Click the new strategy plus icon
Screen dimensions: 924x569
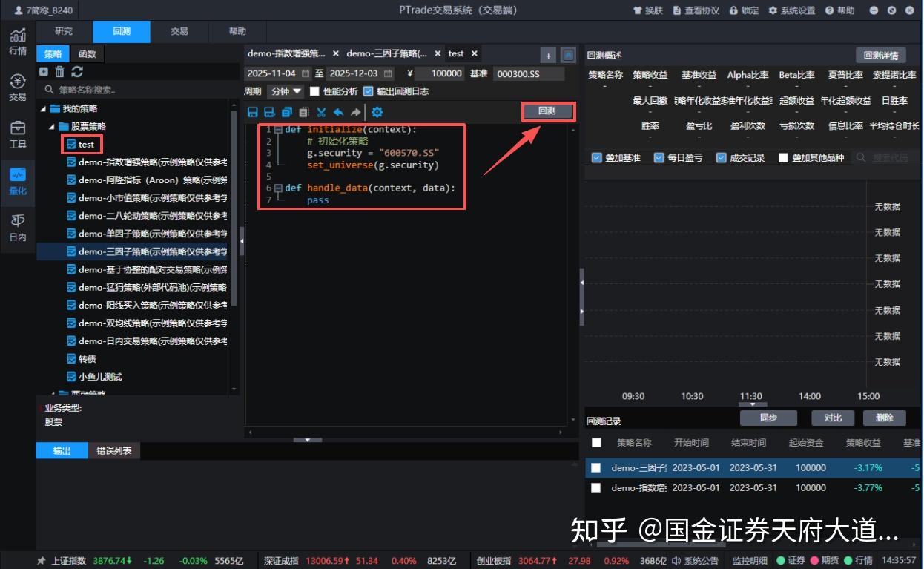click(x=43, y=70)
